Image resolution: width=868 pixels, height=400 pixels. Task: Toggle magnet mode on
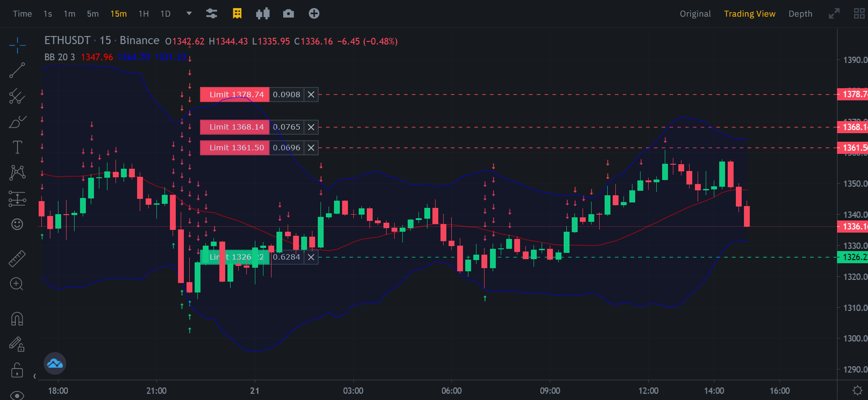click(17, 319)
